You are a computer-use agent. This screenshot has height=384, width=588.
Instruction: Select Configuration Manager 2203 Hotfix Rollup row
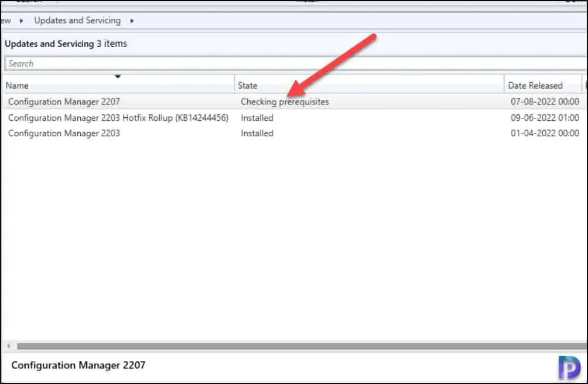[x=294, y=118]
